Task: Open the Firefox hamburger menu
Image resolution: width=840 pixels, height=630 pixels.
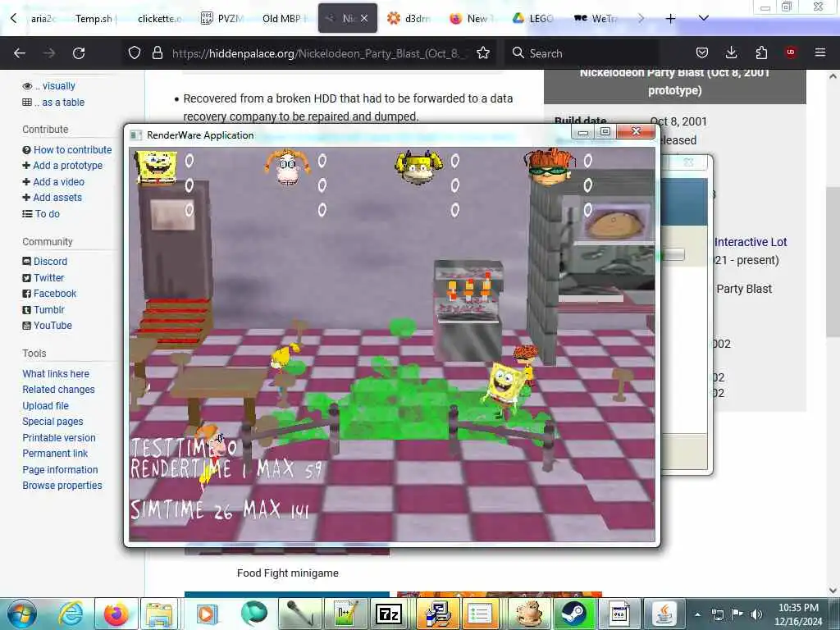Action: point(819,52)
